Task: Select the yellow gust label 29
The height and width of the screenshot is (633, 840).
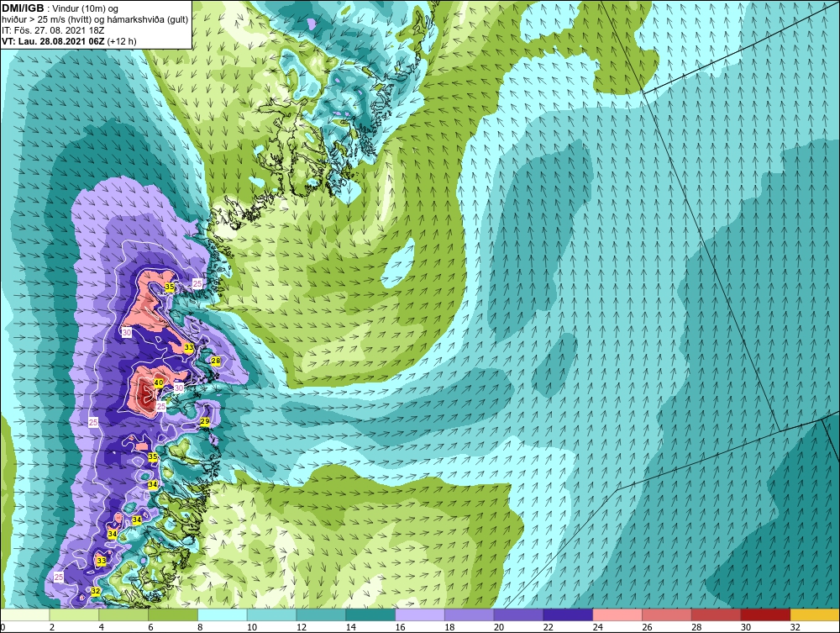Action: pos(205,422)
